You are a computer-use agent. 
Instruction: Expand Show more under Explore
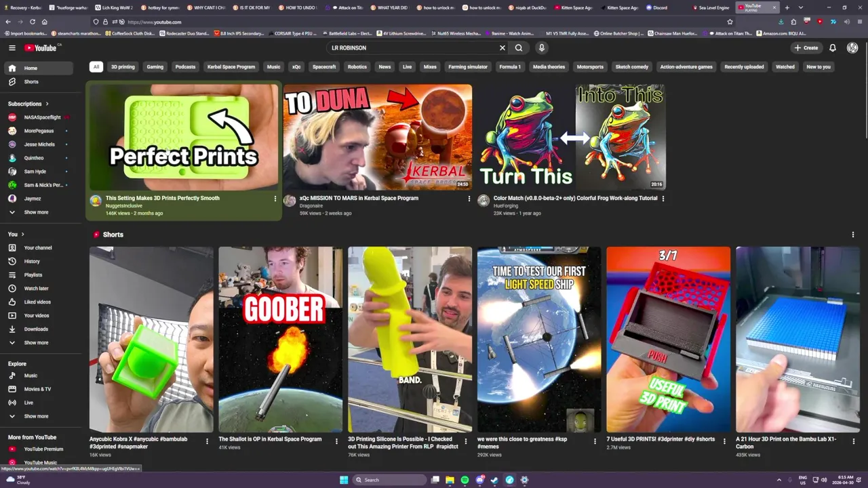[x=39, y=416]
